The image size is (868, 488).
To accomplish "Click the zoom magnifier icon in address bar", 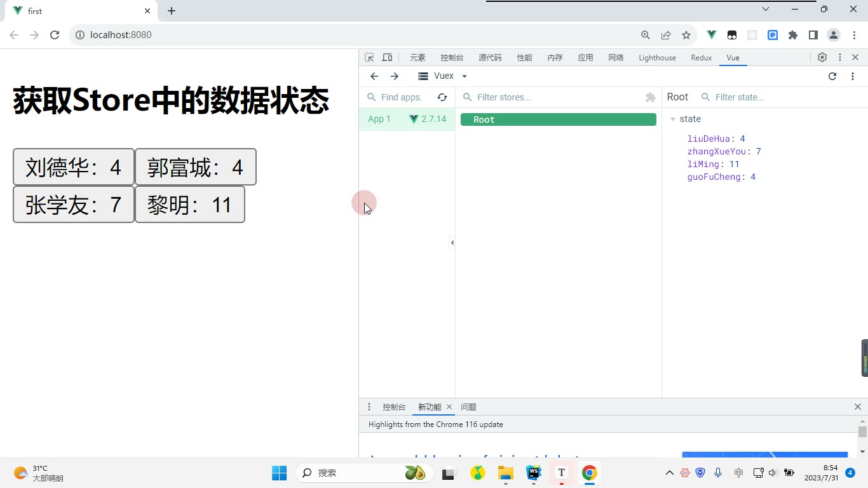I will (x=646, y=35).
